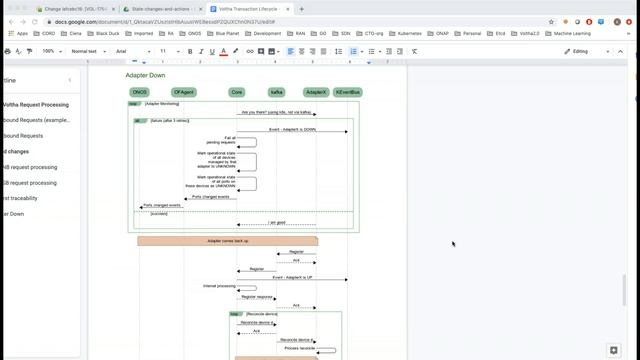Open the ONOS bookmark folder

coord(190,33)
